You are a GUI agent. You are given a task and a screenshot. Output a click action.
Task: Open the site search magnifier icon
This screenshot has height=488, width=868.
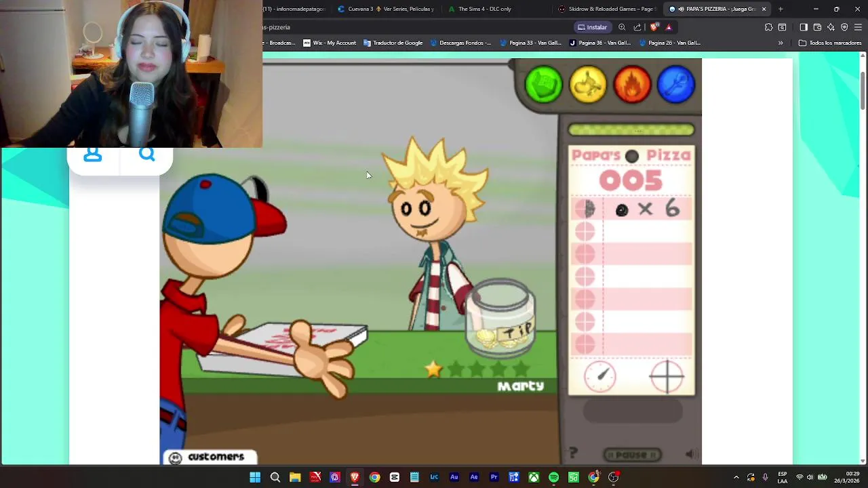click(x=147, y=155)
